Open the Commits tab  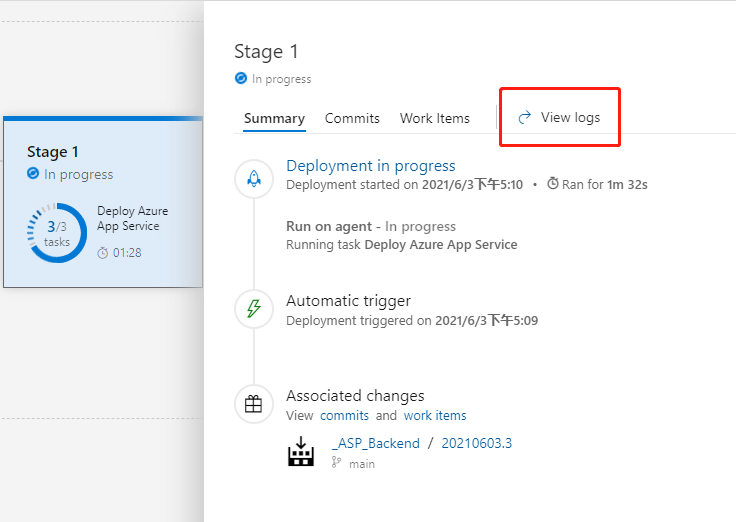click(352, 118)
